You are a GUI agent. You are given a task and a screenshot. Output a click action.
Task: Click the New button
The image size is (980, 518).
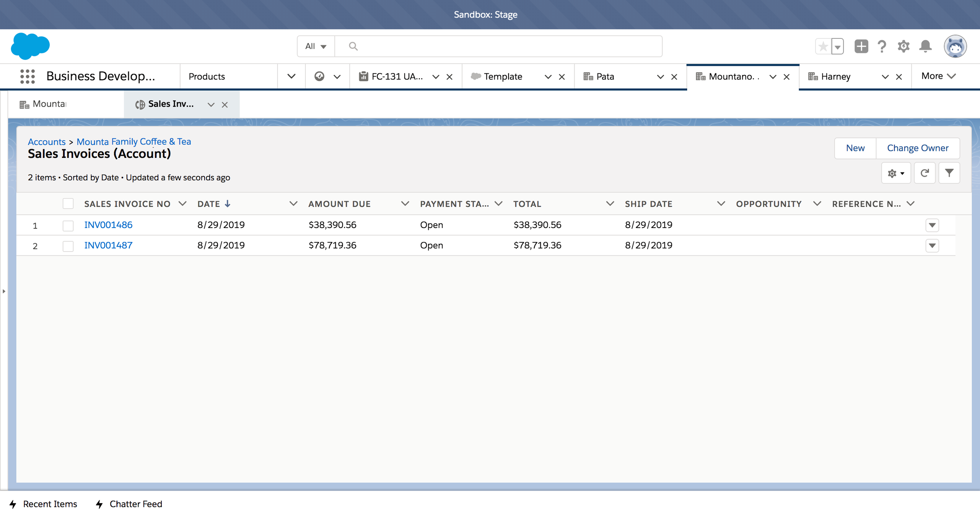click(x=855, y=148)
